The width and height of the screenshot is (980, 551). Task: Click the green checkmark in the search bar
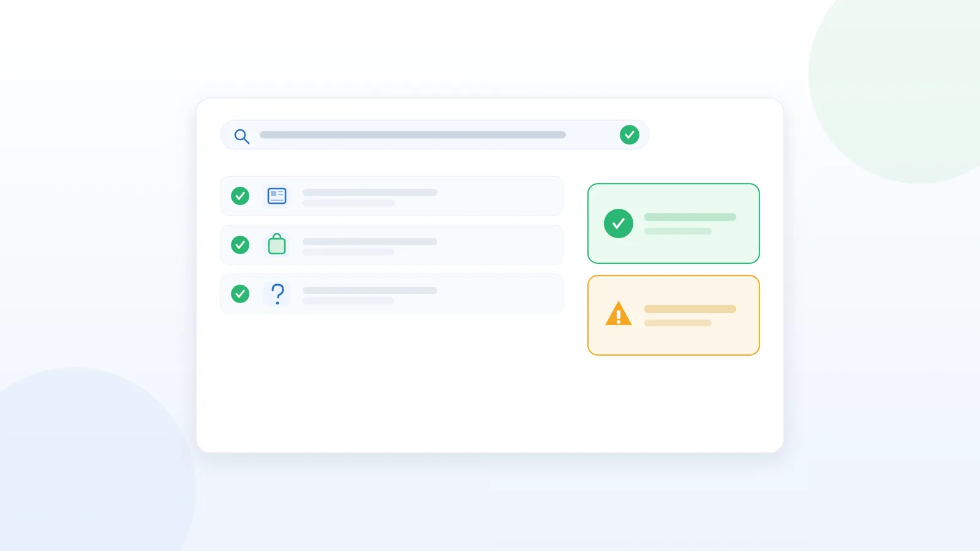(629, 135)
